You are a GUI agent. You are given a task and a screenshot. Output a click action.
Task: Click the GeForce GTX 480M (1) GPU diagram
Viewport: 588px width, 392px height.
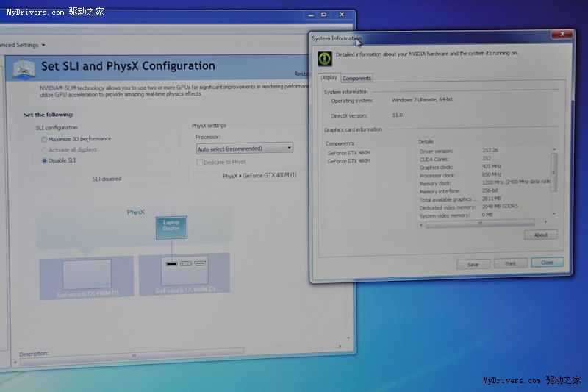point(87,278)
